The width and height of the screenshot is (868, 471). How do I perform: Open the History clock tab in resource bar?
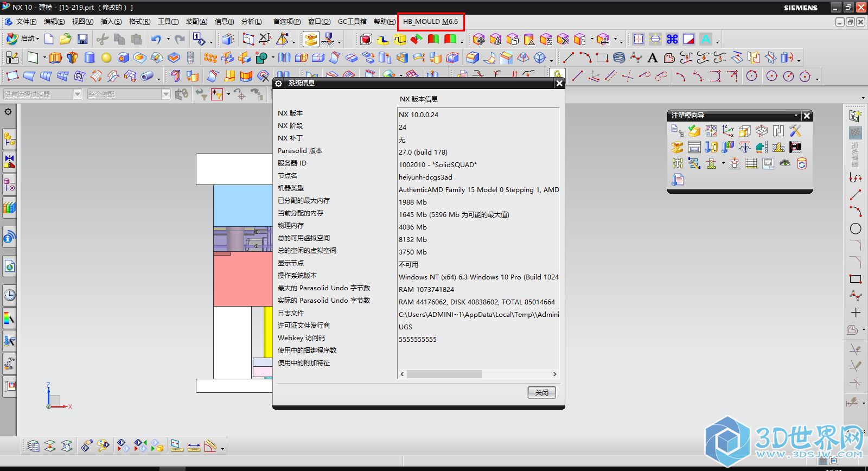click(9, 295)
